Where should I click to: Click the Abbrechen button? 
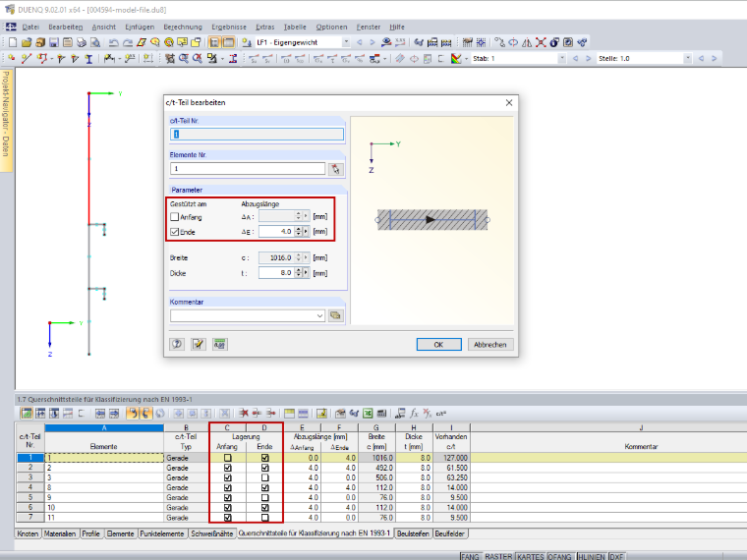tap(490, 344)
